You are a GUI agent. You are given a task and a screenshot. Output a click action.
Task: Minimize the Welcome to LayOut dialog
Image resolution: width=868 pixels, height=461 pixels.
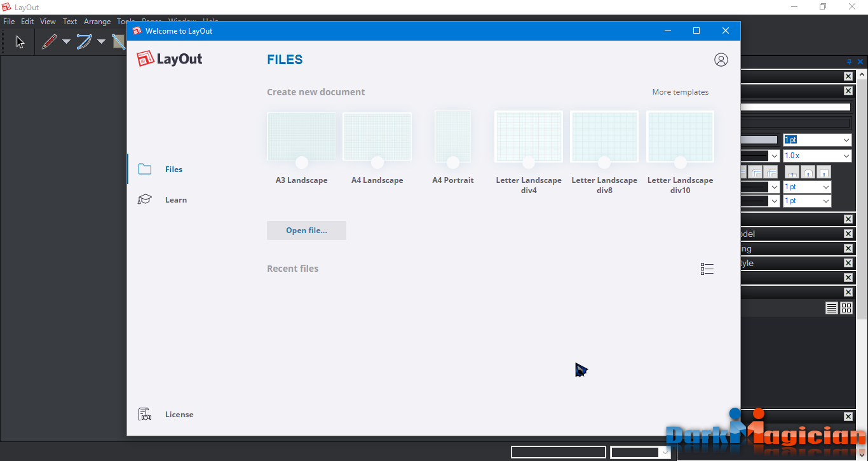pos(668,30)
